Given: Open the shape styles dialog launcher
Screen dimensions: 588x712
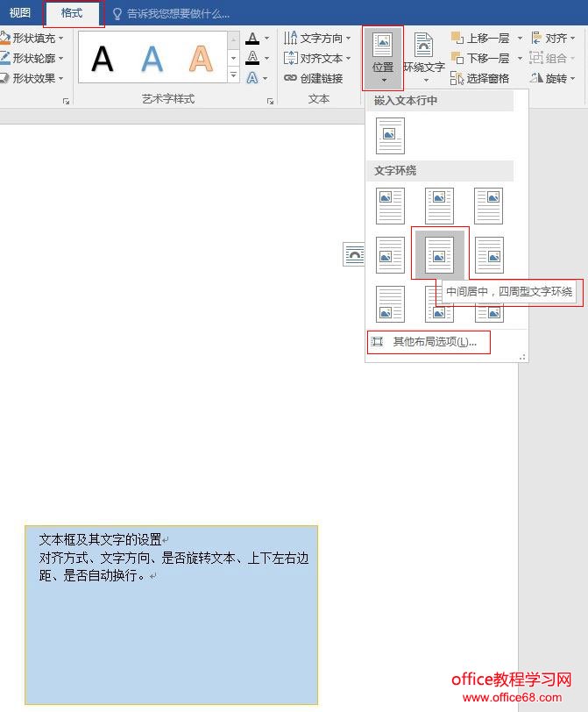Looking at the screenshot, I should tap(67, 101).
